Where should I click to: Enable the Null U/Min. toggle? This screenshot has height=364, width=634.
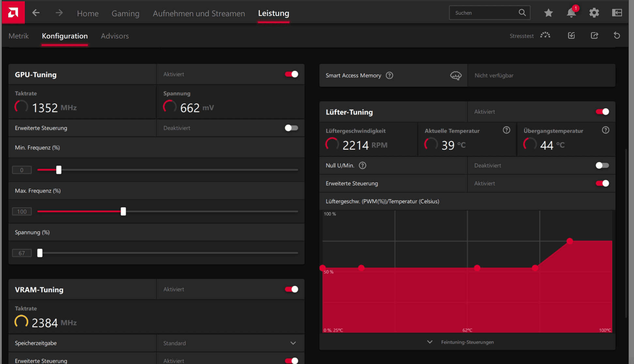point(602,166)
